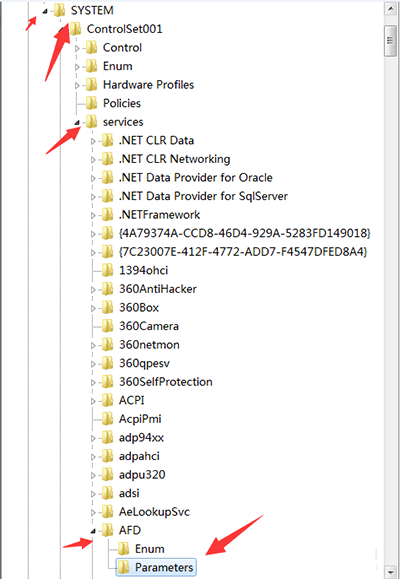Click the SYSTEM folder icon
Viewport: 400px width, 579px height.
[x=59, y=10]
